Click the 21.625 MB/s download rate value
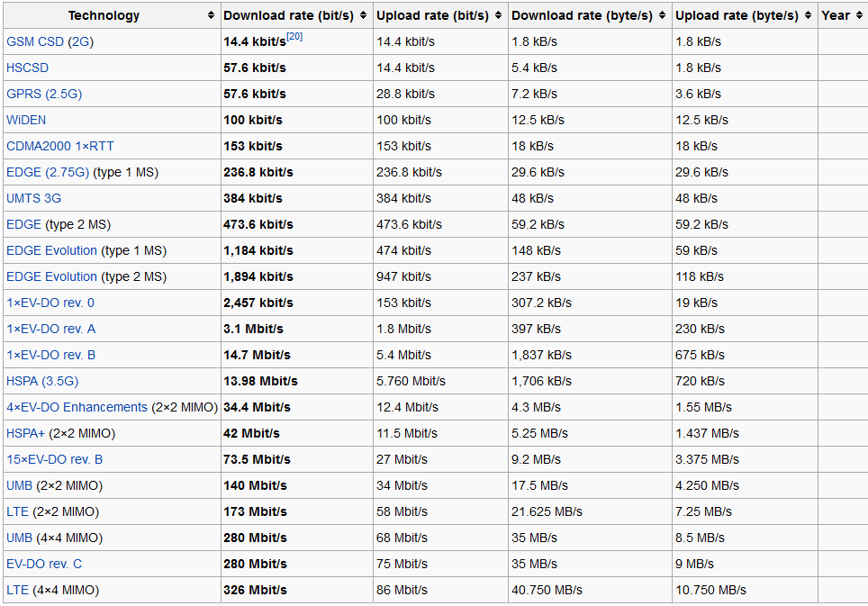Screen dimensions: 868x606 (547, 511)
